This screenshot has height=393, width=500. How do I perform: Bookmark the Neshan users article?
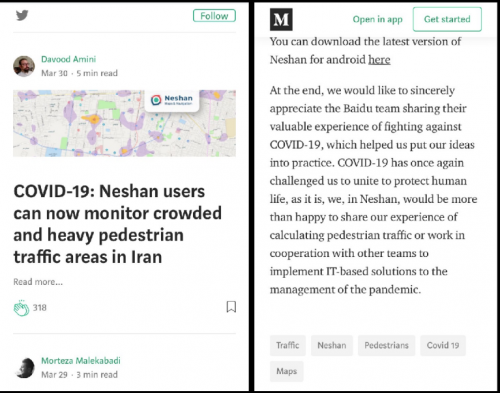coord(231,307)
